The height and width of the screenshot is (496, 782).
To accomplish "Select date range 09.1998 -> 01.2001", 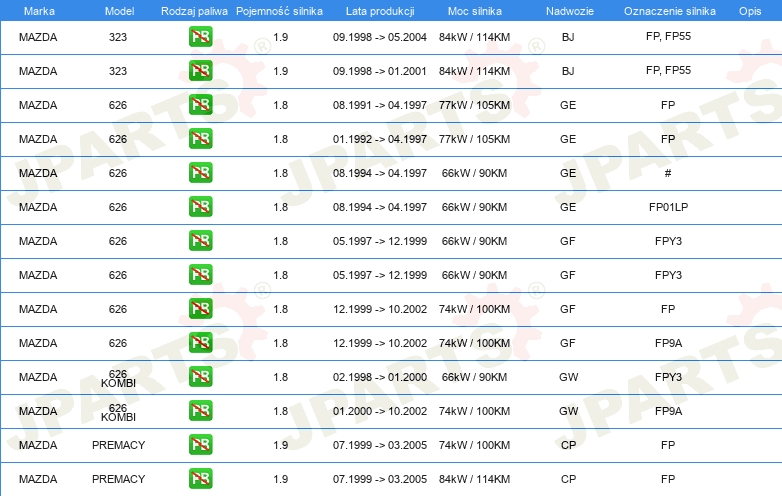I will (x=380, y=71).
